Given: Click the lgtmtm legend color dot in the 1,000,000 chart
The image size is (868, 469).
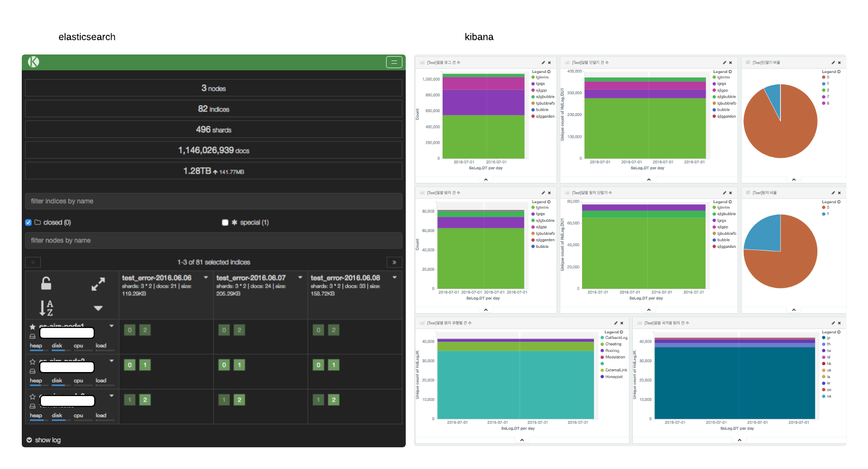Looking at the screenshot, I should 533,77.
